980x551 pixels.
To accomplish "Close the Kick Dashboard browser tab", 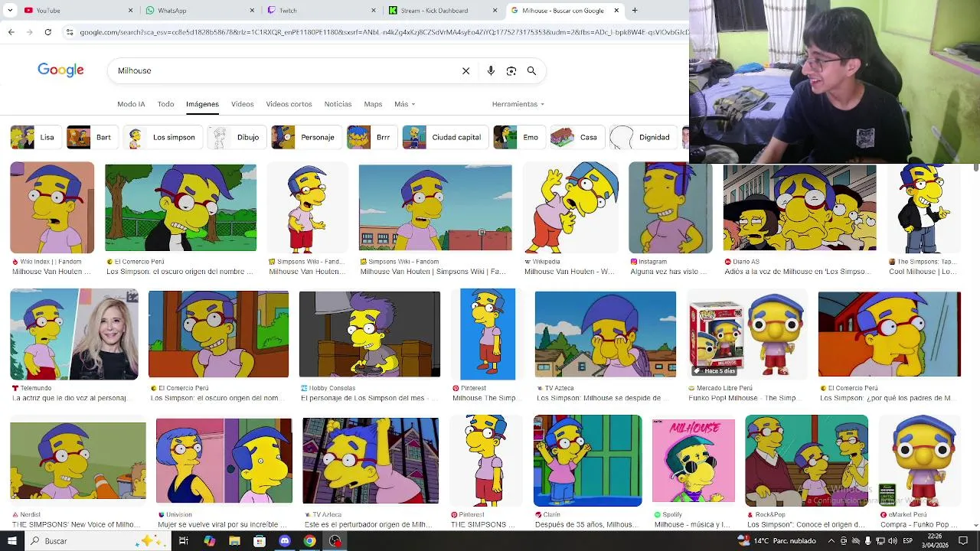I will [x=495, y=10].
